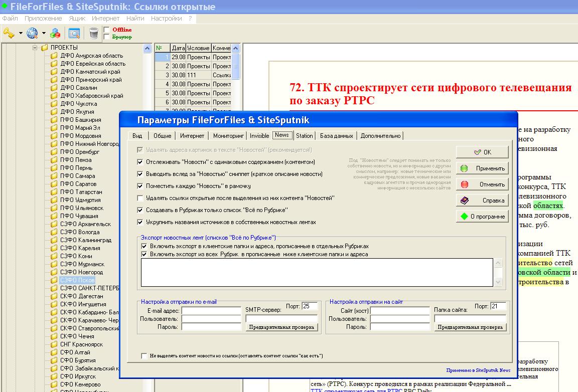Viewport: 578px width, 392px height.
Task: Click folder icon of ПФО Пермь
Action: pos(54,167)
